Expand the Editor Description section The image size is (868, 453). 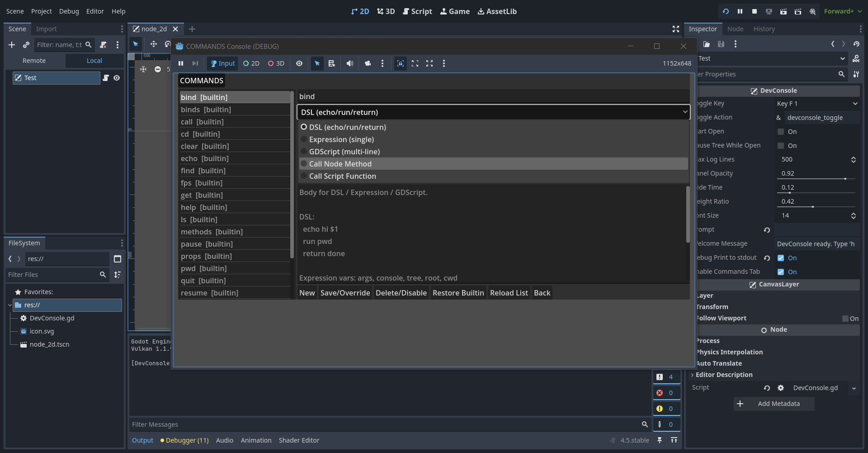click(724, 375)
